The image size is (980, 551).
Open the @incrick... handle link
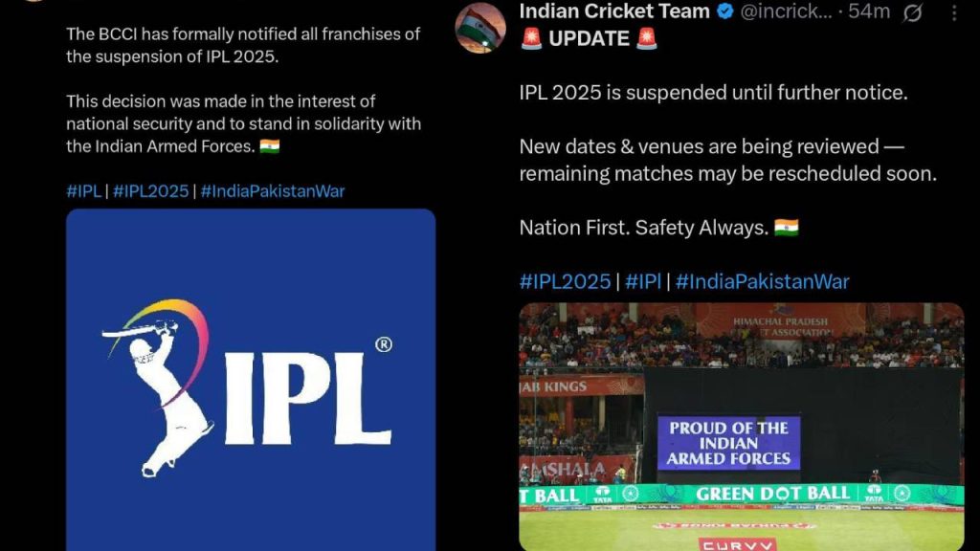(x=787, y=11)
